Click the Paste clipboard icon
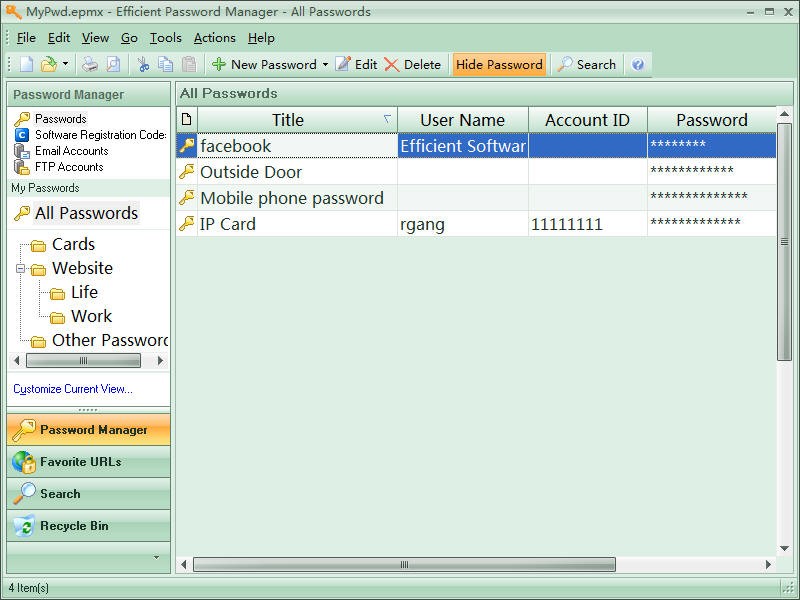This screenshot has height=600, width=800. [x=189, y=64]
